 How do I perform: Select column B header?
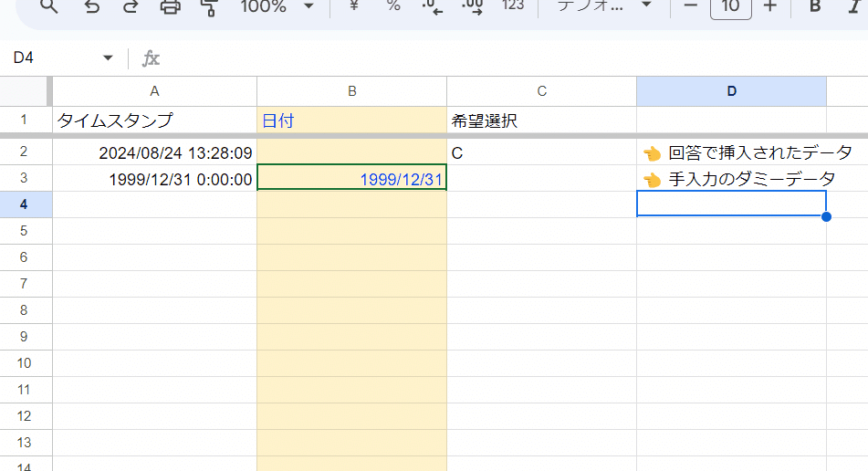click(x=352, y=91)
